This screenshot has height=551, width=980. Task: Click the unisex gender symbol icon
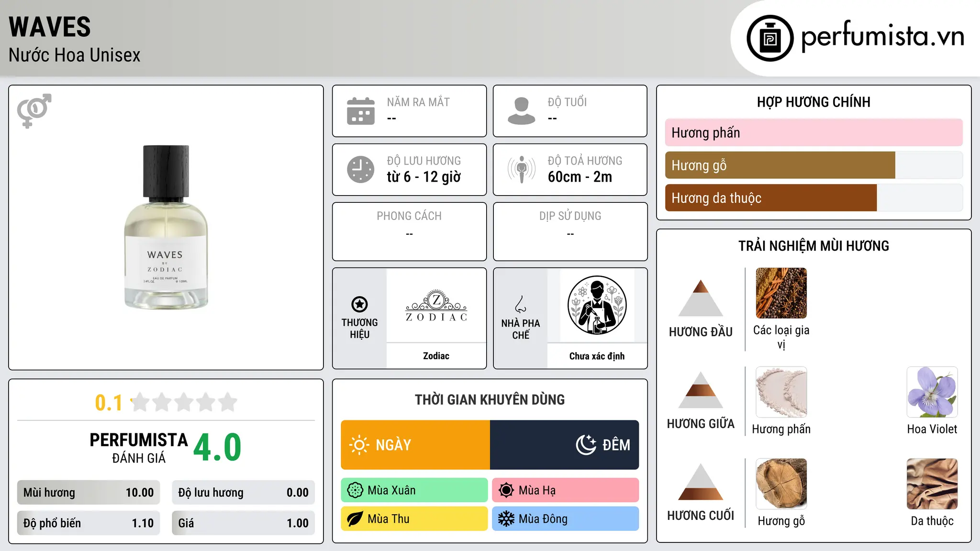pyautogui.click(x=34, y=111)
